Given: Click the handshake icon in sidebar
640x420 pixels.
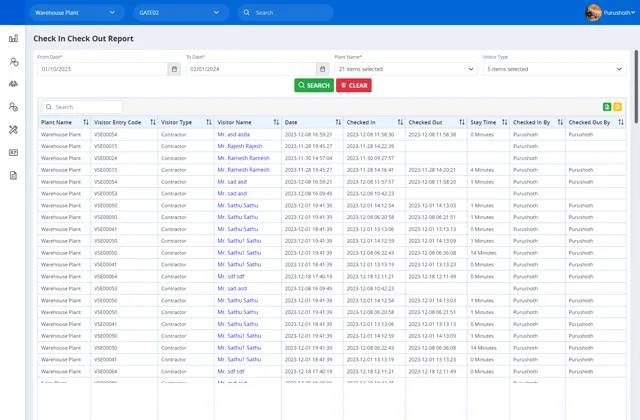Looking at the screenshot, I should pos(14,84).
